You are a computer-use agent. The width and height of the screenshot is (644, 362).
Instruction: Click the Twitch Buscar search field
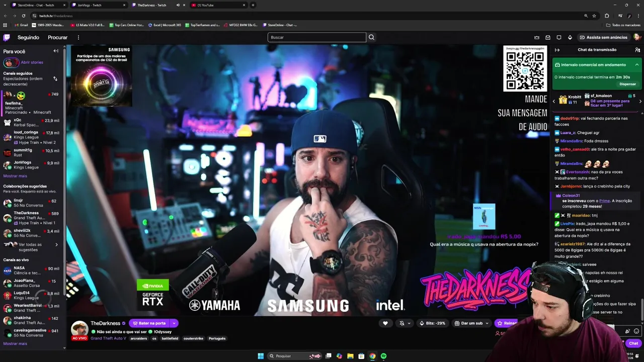coord(317,37)
